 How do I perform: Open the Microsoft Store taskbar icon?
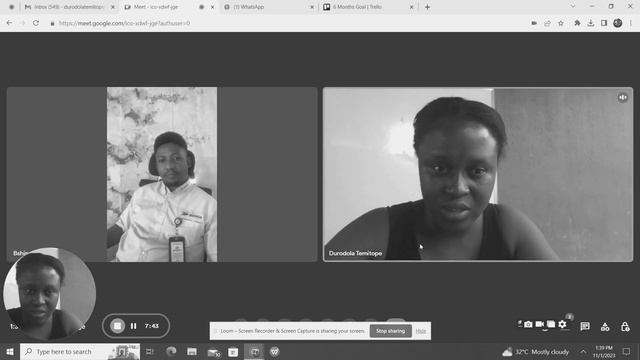click(233, 351)
